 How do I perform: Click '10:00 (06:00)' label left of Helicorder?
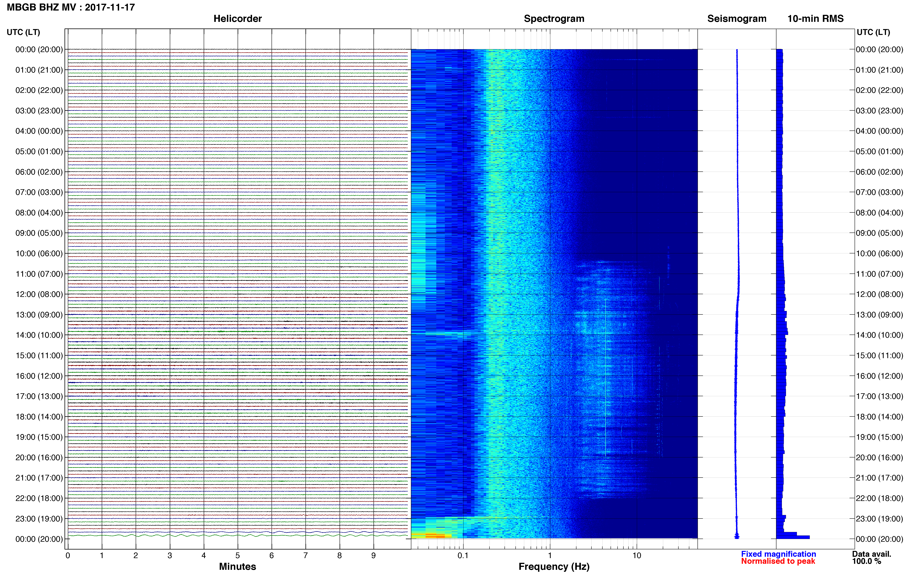(39, 253)
